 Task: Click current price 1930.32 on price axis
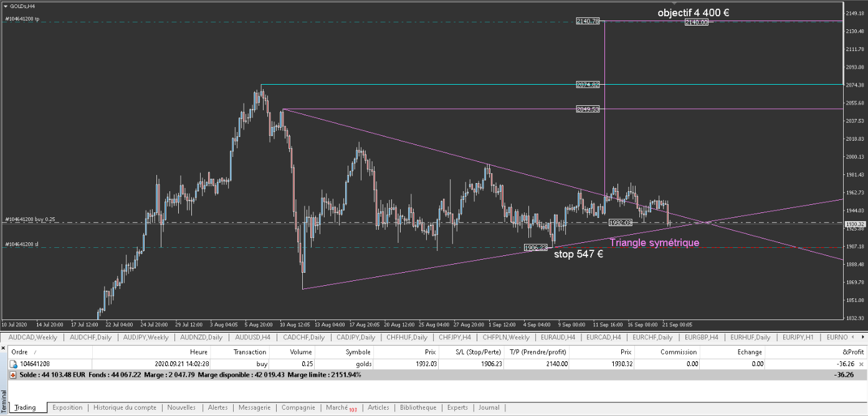click(855, 224)
